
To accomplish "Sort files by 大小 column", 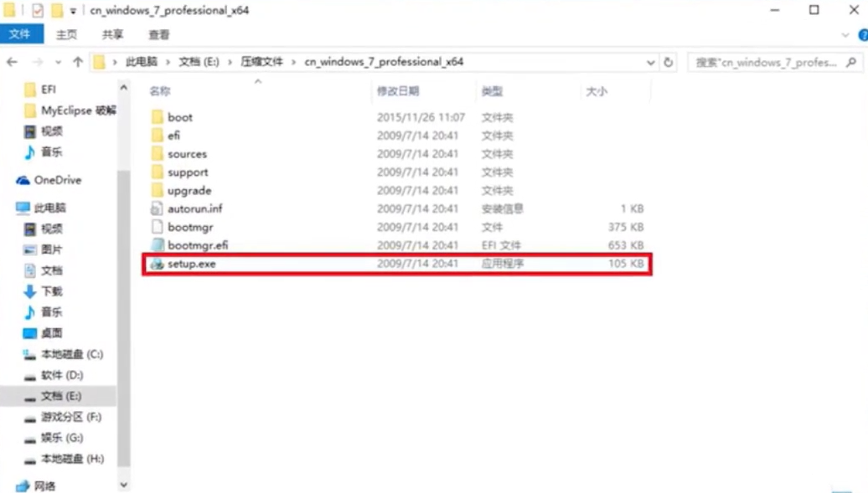I will pyautogui.click(x=597, y=91).
